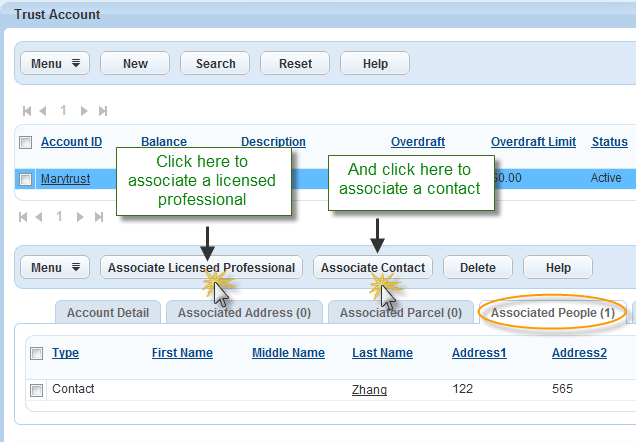This screenshot has height=442, width=636.
Task: Expand Menu dropdown beside Associate Licensed Professional
Action: [x=55, y=268]
